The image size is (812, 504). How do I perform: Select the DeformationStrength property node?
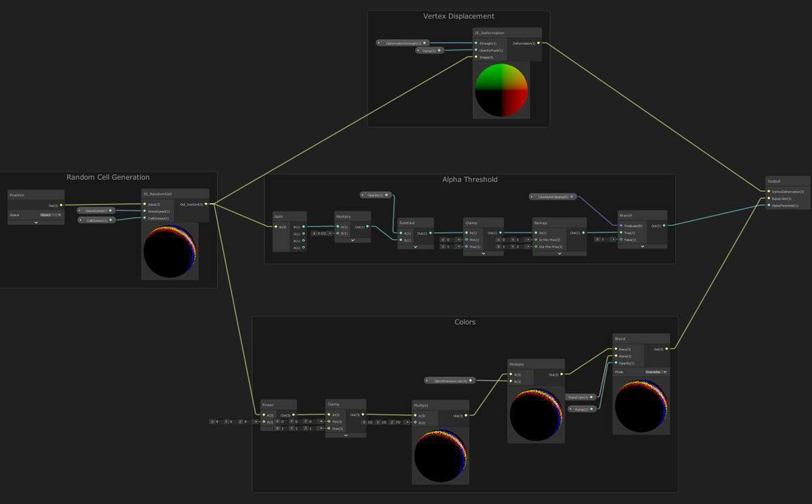tap(403, 43)
